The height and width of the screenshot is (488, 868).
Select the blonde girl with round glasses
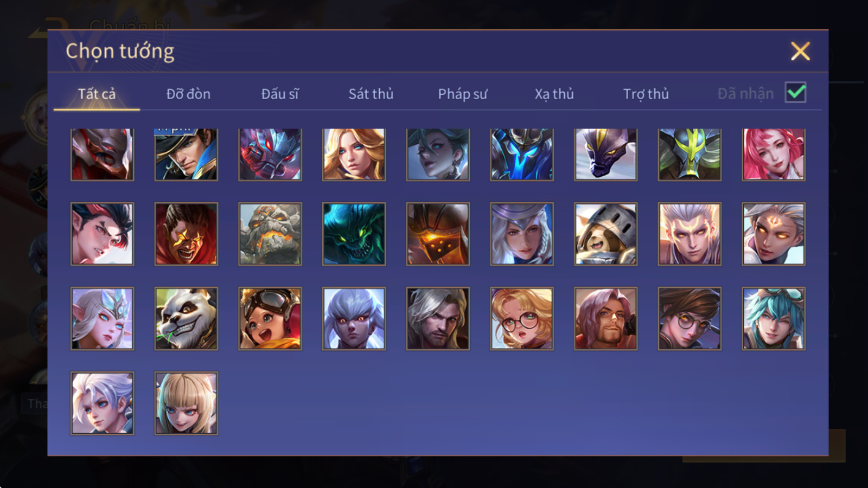[x=522, y=318]
